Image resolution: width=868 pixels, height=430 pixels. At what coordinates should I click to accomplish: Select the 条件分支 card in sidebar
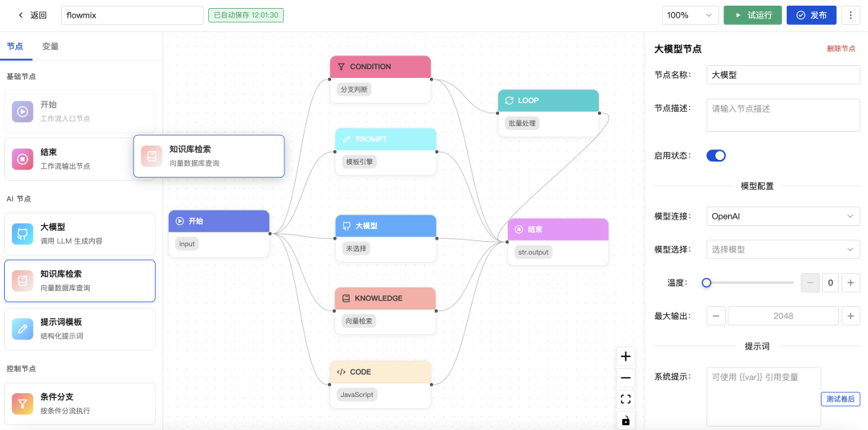[x=80, y=403]
